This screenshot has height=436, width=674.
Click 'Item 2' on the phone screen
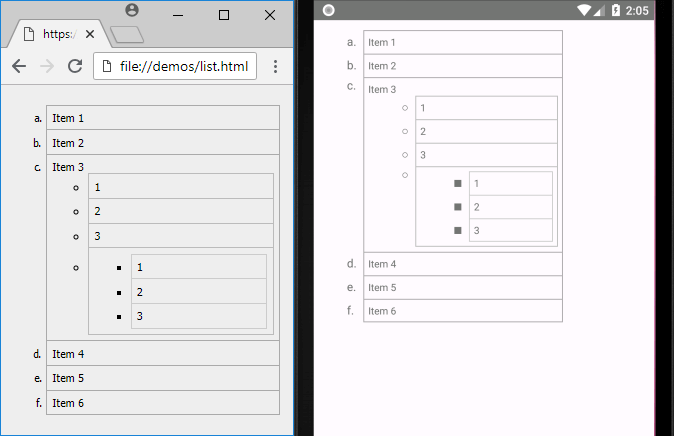point(463,66)
